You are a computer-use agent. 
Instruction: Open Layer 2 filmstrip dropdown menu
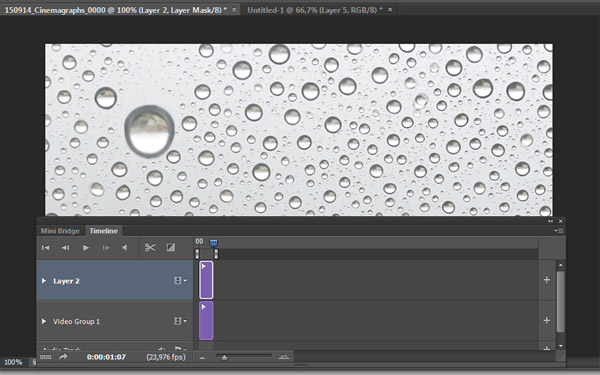[180, 280]
